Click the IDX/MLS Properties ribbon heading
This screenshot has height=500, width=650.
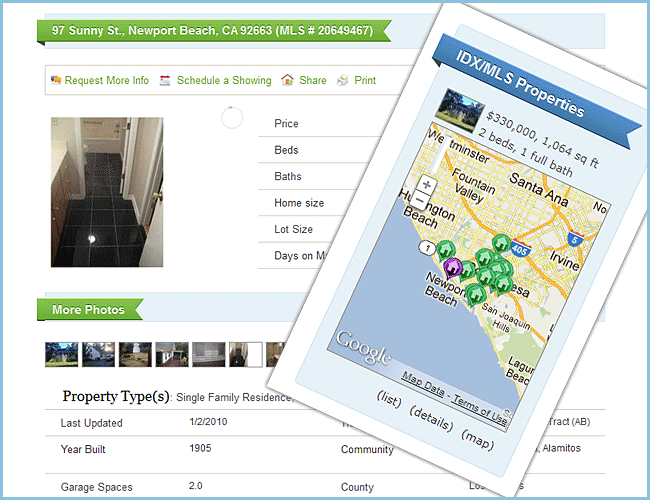point(520,84)
